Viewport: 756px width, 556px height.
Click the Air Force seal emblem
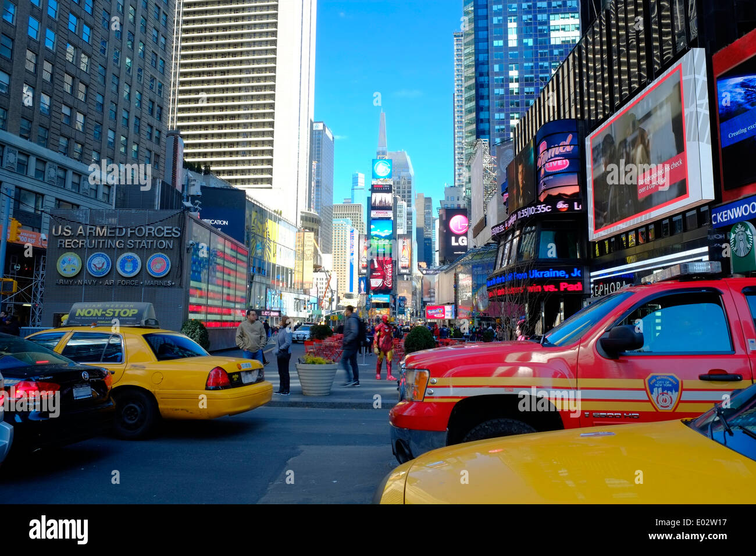(x=129, y=265)
